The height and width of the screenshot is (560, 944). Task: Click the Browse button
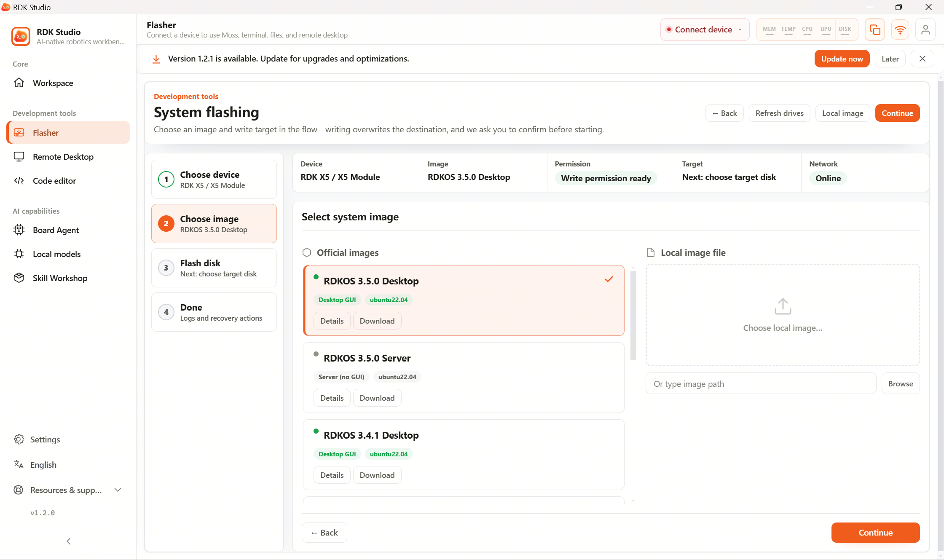click(x=901, y=383)
